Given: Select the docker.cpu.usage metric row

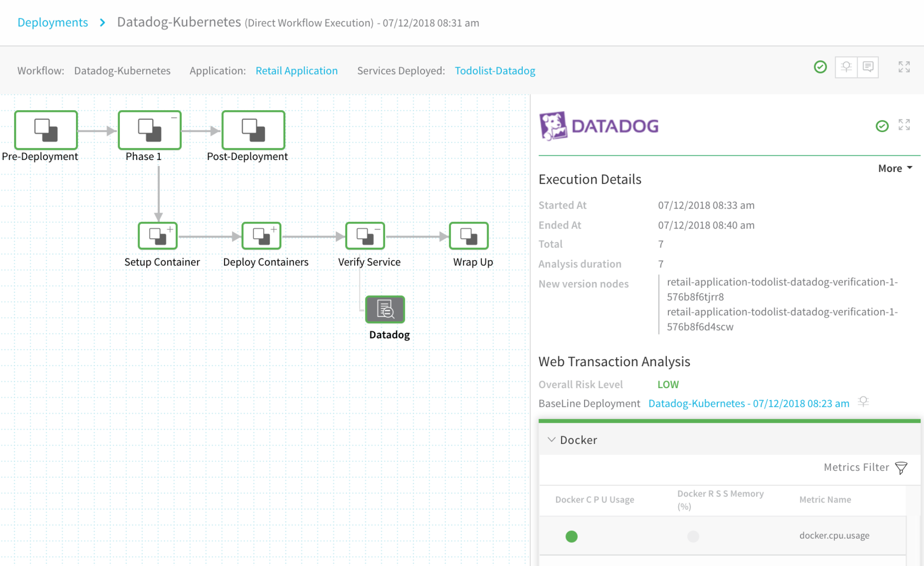Looking at the screenshot, I should [723, 536].
